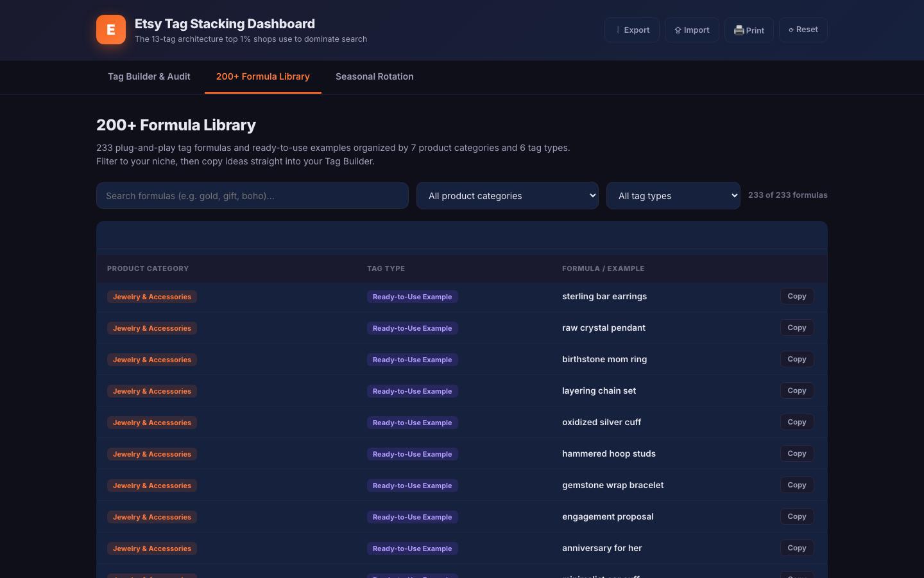Select the raw crystal pendant text

(x=604, y=328)
